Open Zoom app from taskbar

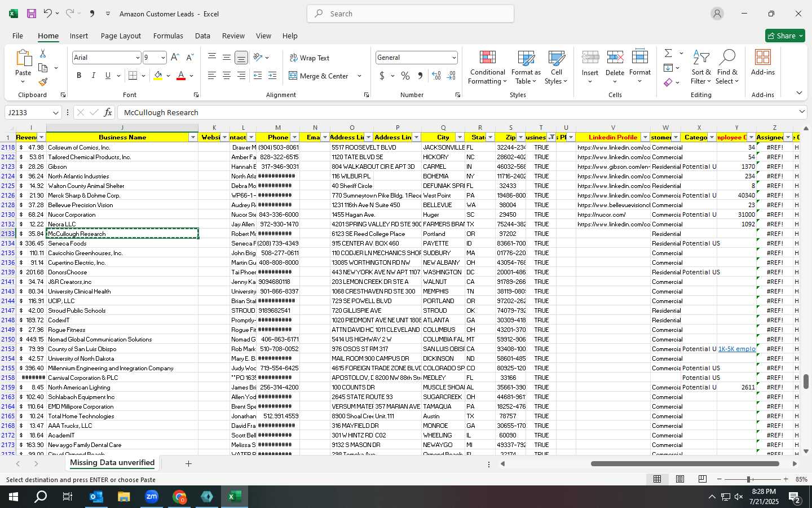(152, 497)
